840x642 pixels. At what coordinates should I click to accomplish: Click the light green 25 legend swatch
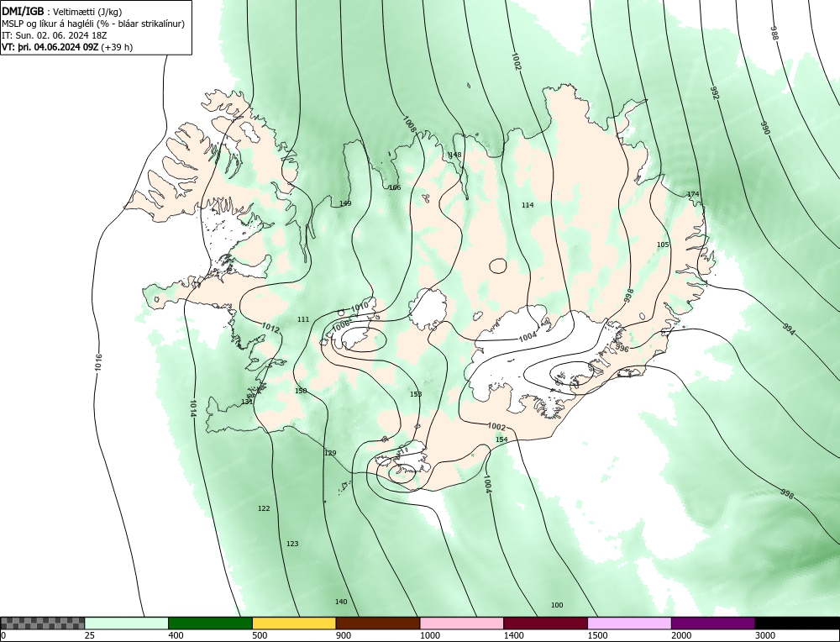127,624
